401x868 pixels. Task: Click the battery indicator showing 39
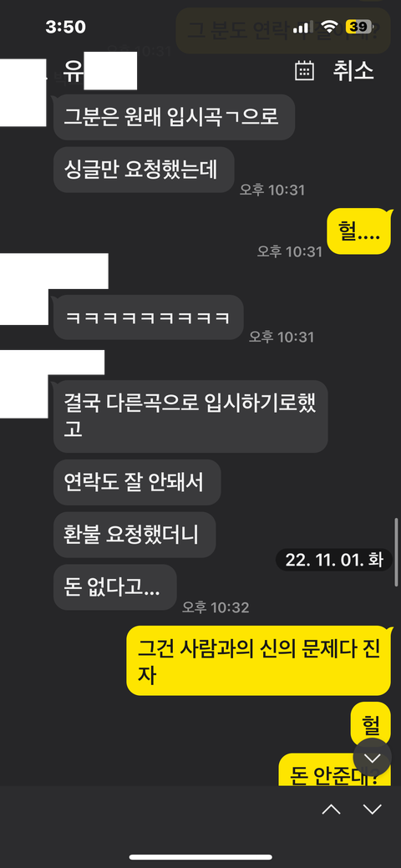click(x=359, y=27)
